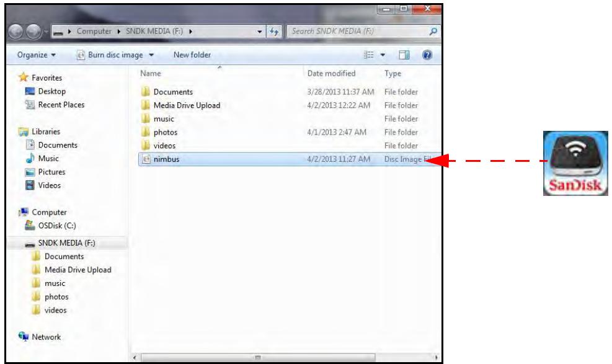Image resolution: width=612 pixels, height=364 pixels.
Task: Sort files by the Type column
Action: 392,73
